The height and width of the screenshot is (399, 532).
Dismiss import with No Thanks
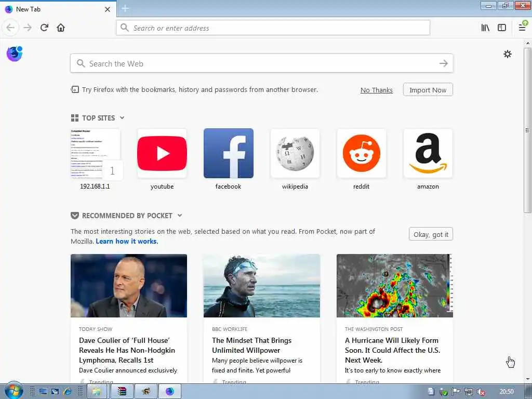pyautogui.click(x=376, y=90)
